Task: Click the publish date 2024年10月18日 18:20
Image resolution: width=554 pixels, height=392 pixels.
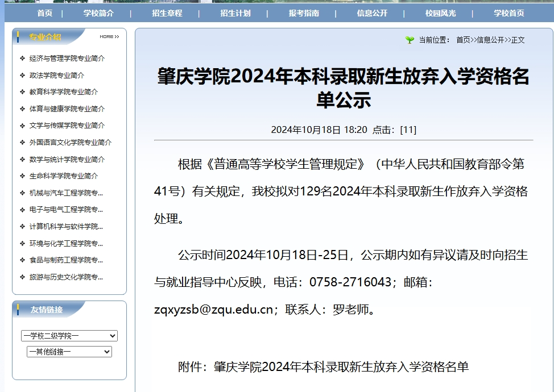Action: (x=319, y=130)
